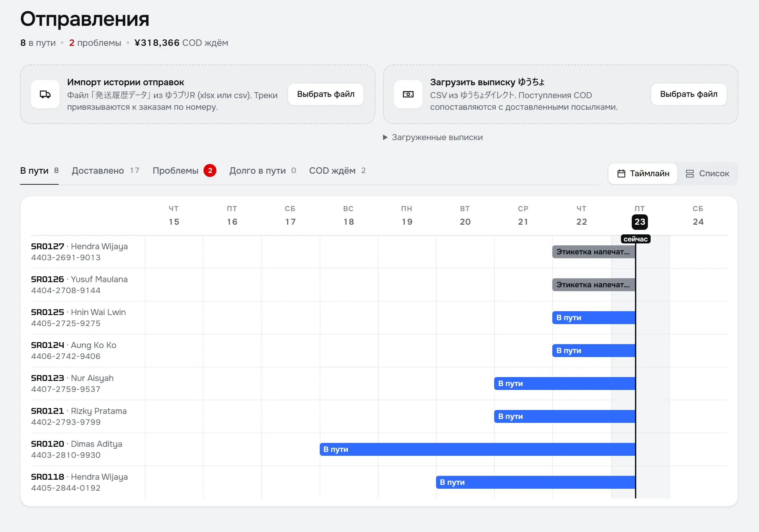Open shipment SR0124 Aung Ko Ko
Viewport: 759px width, 532px height.
pyautogui.click(x=74, y=345)
